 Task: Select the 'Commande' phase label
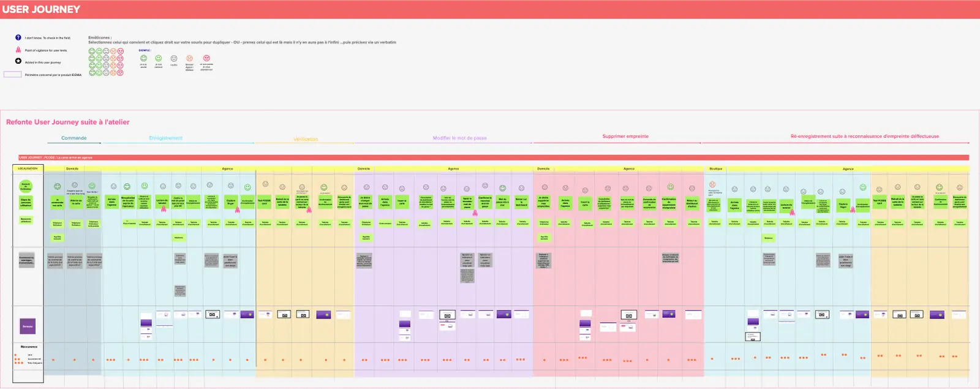tap(74, 138)
